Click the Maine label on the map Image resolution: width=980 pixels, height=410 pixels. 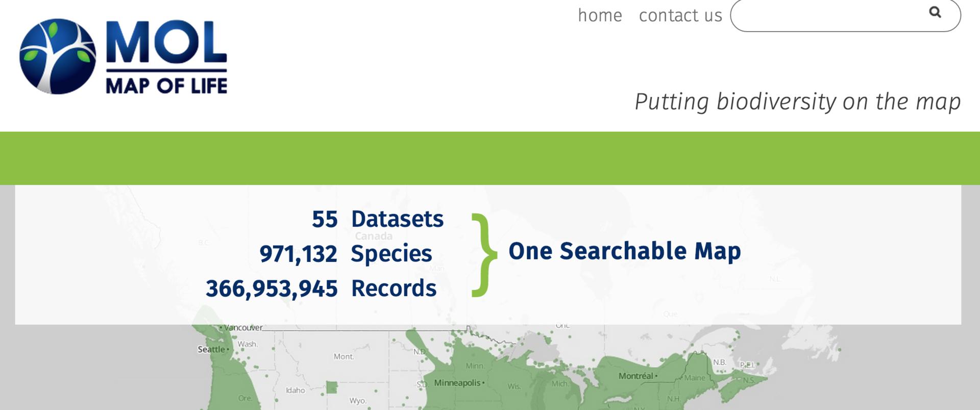694,378
